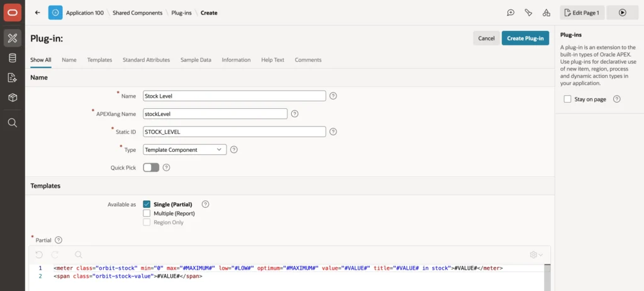Click into the Static ID field
The image size is (644, 291).
235,132
